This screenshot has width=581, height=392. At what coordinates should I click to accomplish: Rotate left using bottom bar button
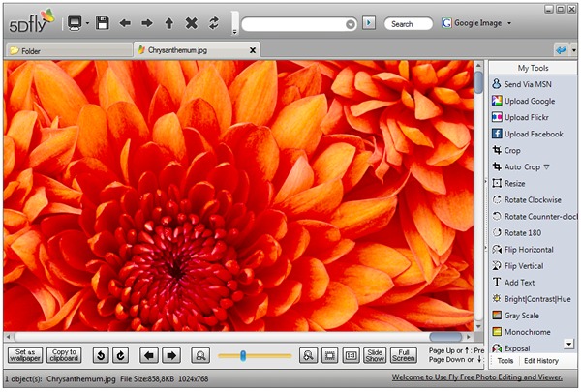[x=101, y=355]
